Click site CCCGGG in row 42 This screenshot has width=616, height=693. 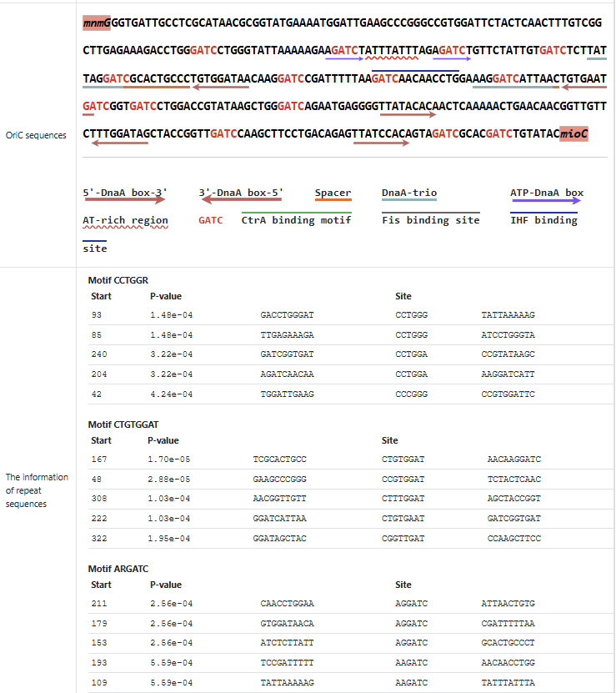[x=412, y=394]
